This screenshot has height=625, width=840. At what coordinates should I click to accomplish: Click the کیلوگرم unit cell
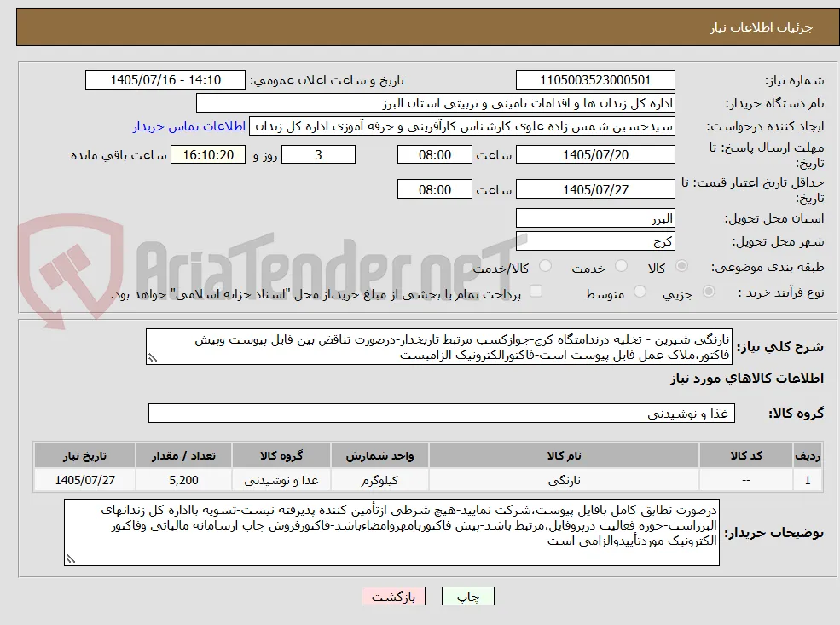click(x=379, y=480)
